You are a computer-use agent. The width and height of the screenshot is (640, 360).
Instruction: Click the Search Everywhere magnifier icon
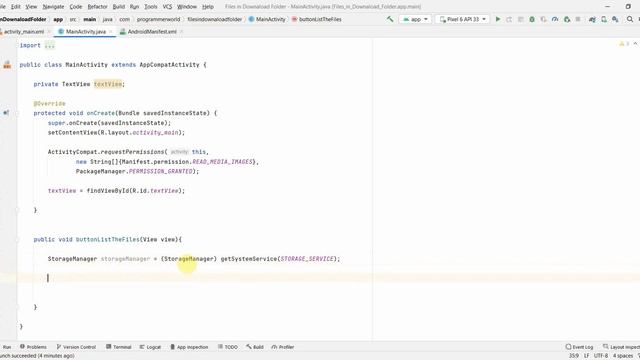630,19
